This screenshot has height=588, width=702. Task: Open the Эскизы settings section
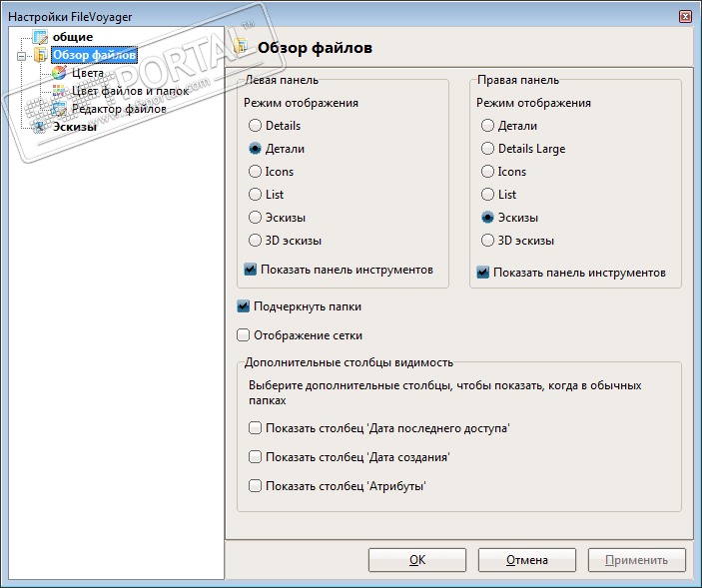74,127
